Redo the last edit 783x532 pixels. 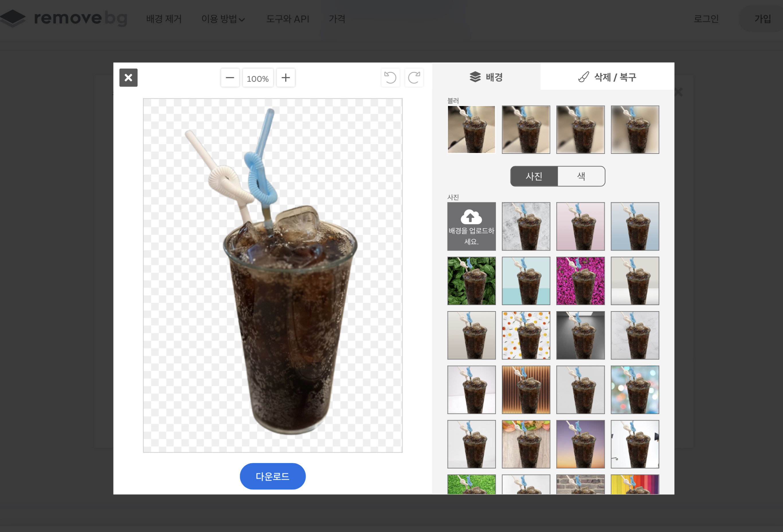[x=414, y=78]
